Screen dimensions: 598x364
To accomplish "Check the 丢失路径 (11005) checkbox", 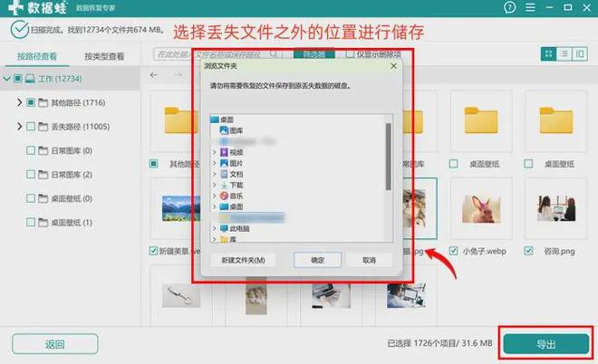I will 31,126.
